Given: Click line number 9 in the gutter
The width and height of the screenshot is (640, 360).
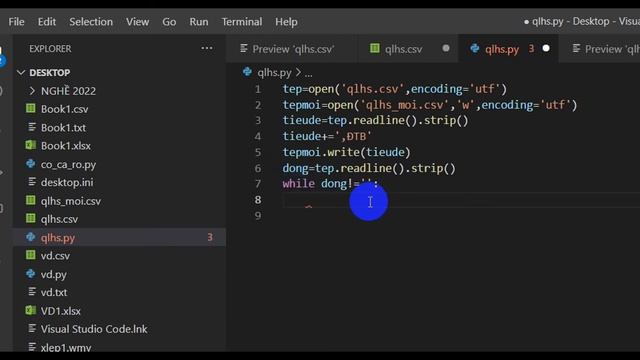Looking at the screenshot, I should pyautogui.click(x=258, y=216).
